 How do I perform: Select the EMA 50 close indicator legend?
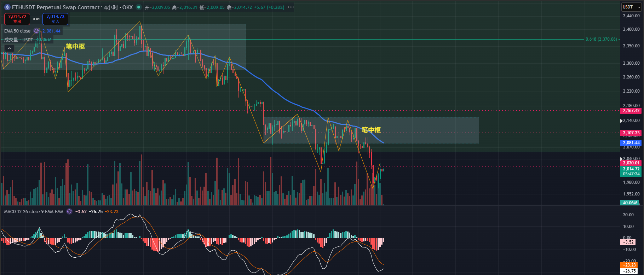click(x=17, y=31)
